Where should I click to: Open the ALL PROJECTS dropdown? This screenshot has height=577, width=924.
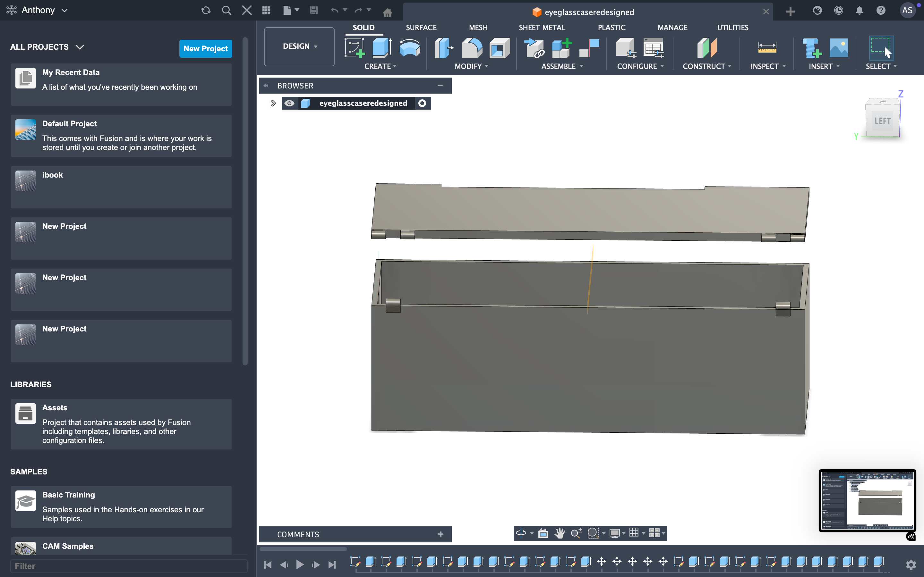[47, 47]
